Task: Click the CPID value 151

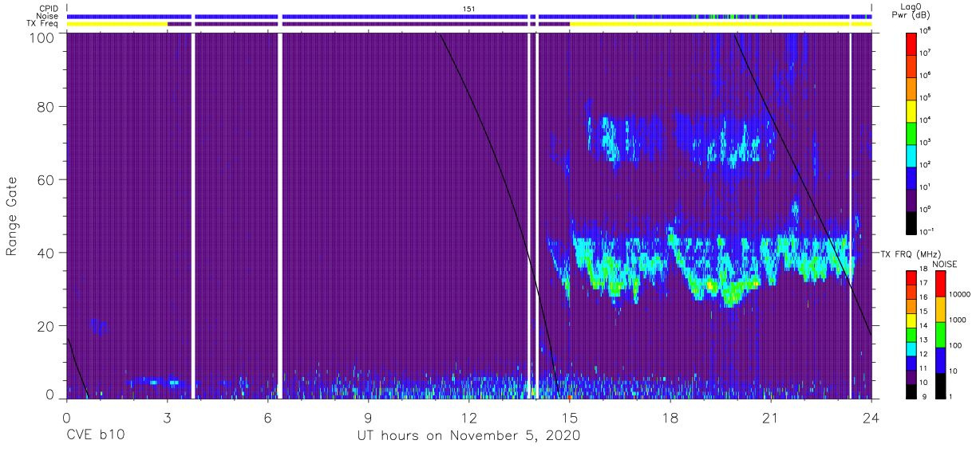Action: [468, 8]
